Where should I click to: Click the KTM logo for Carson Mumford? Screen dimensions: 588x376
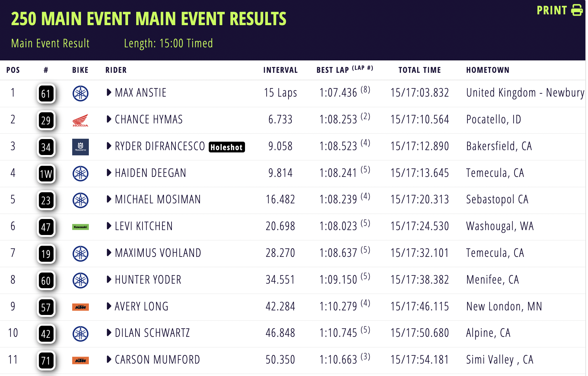coord(80,361)
